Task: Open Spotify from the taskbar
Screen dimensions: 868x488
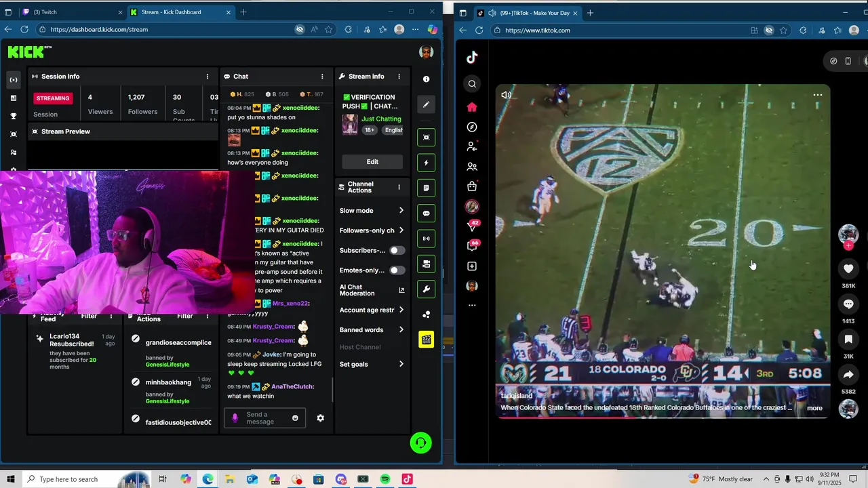Action: pos(385,479)
